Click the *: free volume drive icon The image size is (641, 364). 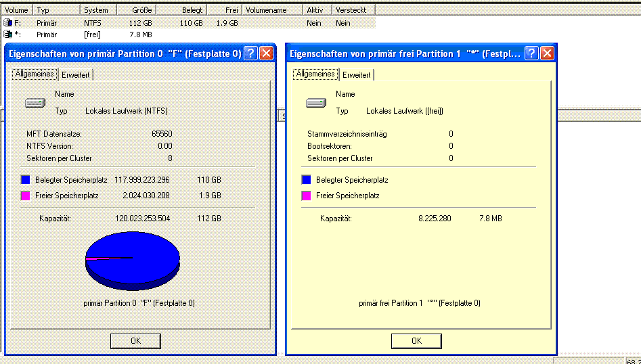tap(7, 35)
